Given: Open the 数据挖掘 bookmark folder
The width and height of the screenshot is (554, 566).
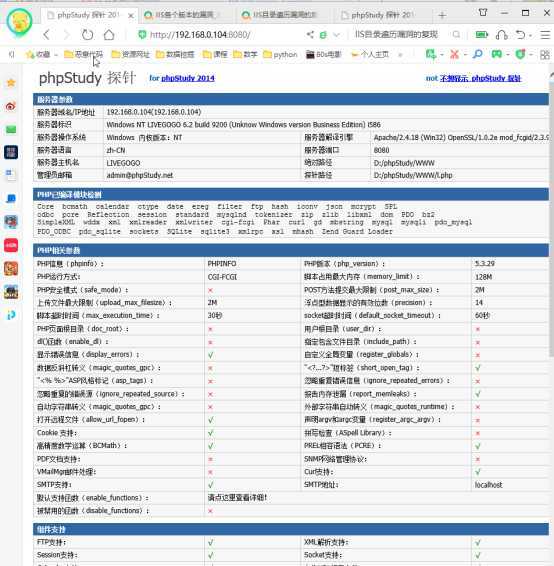Looking at the screenshot, I should (x=175, y=55).
